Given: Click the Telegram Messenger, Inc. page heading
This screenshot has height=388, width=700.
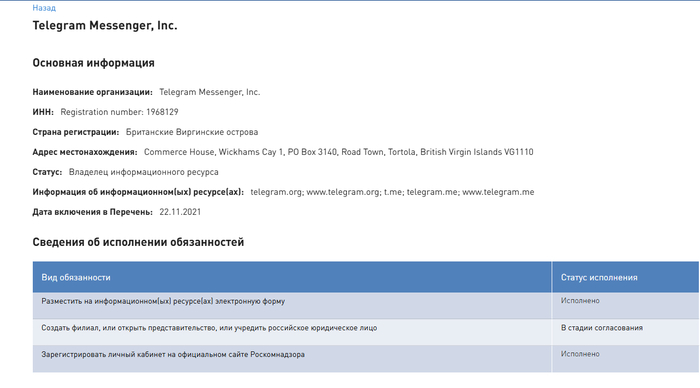Looking at the screenshot, I should pyautogui.click(x=104, y=25).
